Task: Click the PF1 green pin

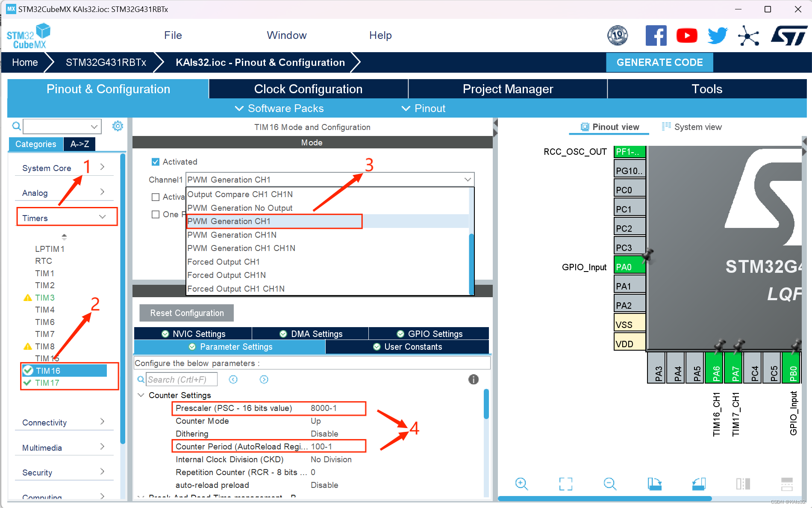Action: pyautogui.click(x=629, y=152)
